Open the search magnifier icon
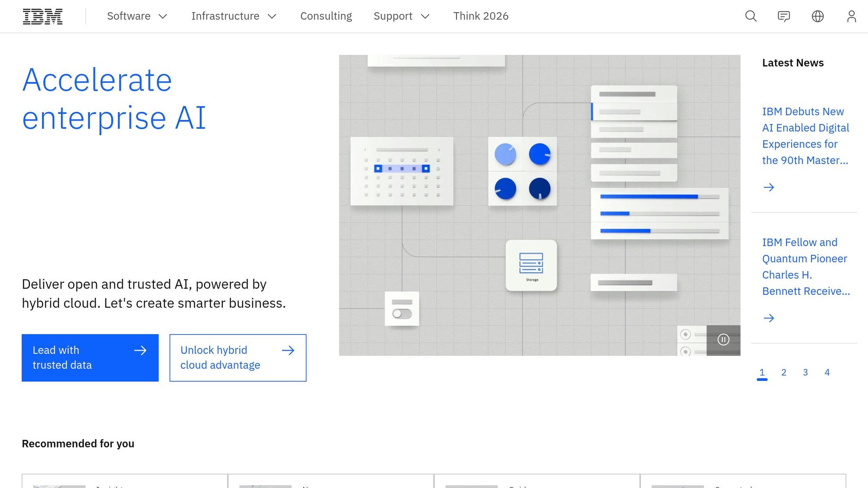This screenshot has height=488, width=868. (751, 16)
